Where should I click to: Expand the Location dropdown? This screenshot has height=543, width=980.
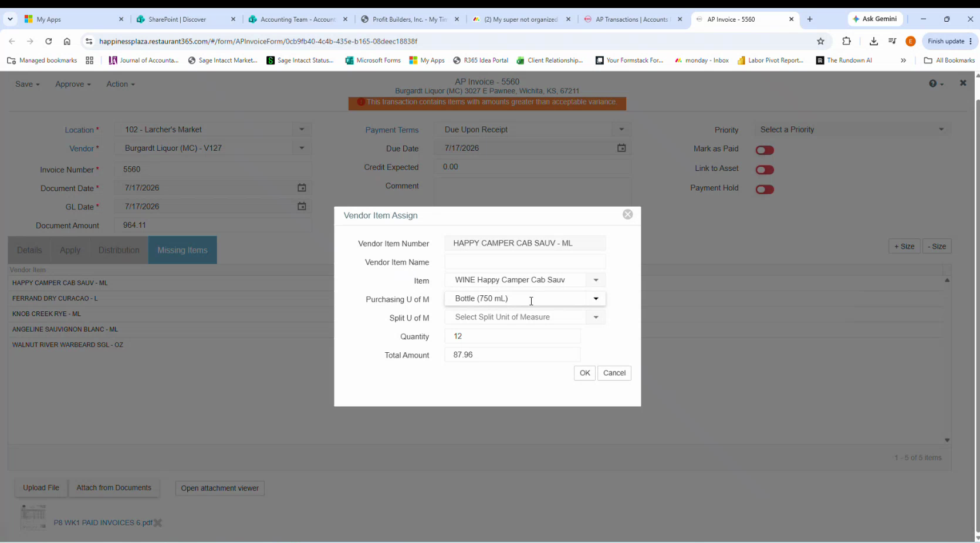(x=302, y=130)
